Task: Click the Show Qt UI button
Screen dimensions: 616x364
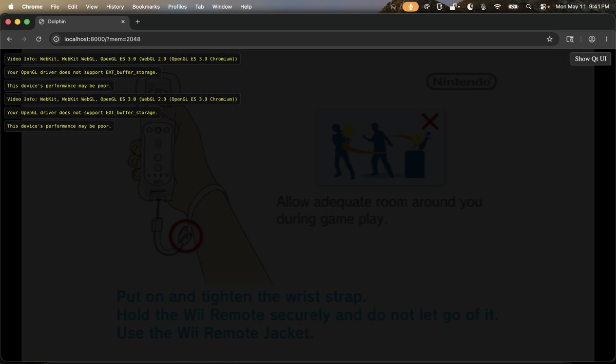Action: 591,58
